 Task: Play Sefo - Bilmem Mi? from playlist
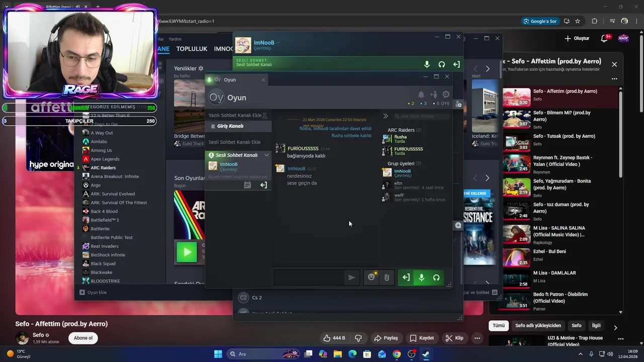tap(560, 119)
